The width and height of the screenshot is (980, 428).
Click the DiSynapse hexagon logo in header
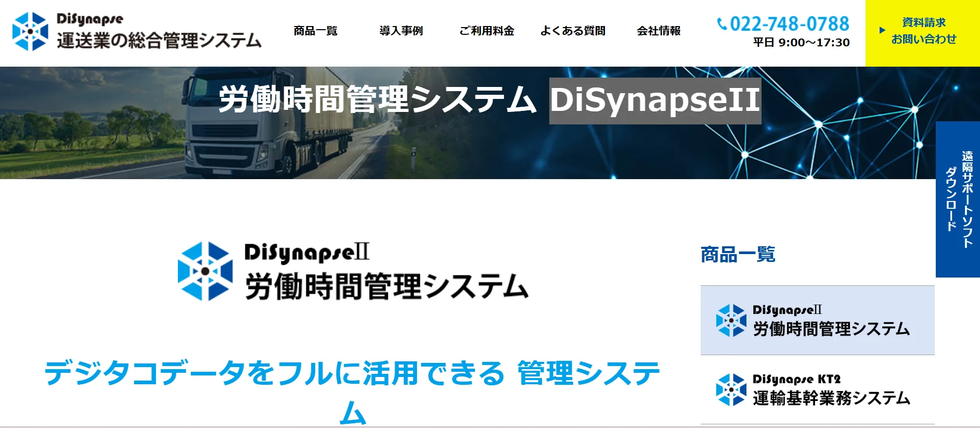[30, 31]
